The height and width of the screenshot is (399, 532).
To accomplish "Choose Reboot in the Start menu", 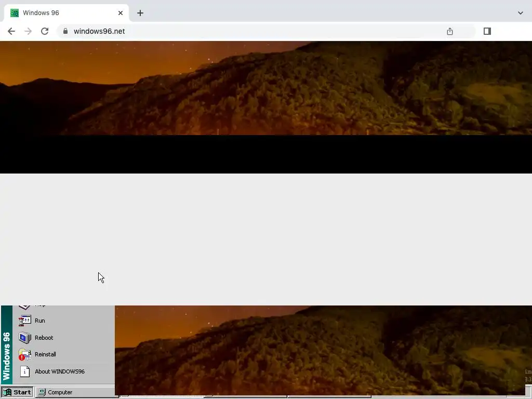I will (64, 338).
